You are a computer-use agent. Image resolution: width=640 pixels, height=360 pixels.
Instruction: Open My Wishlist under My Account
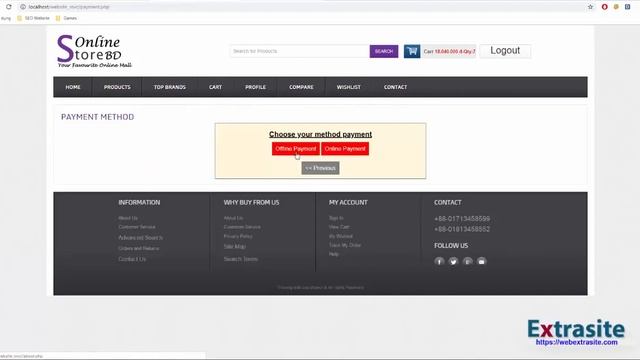(x=341, y=236)
